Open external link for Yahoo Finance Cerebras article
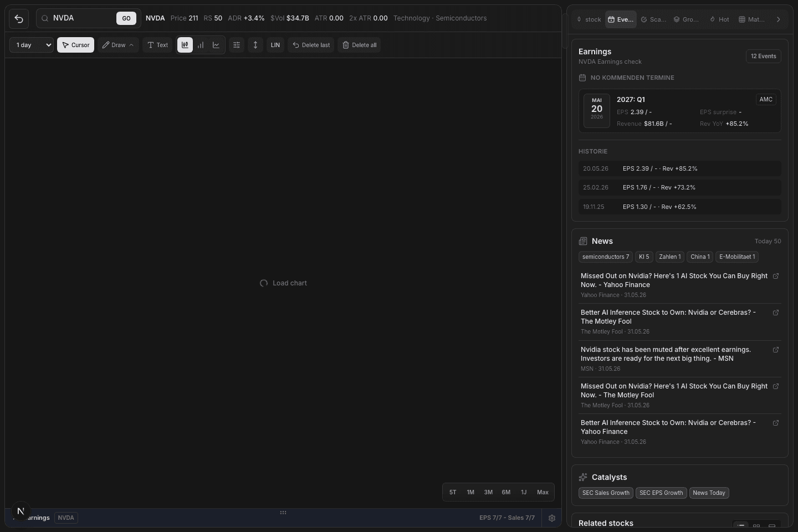Screen dimensions: 798x532 (x=776, y=423)
